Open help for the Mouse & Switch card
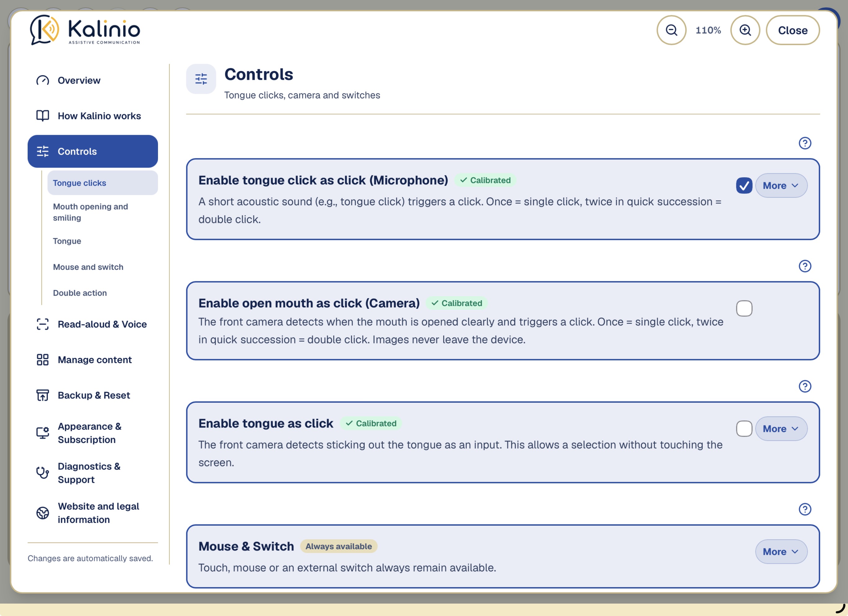848x616 pixels. (x=805, y=509)
